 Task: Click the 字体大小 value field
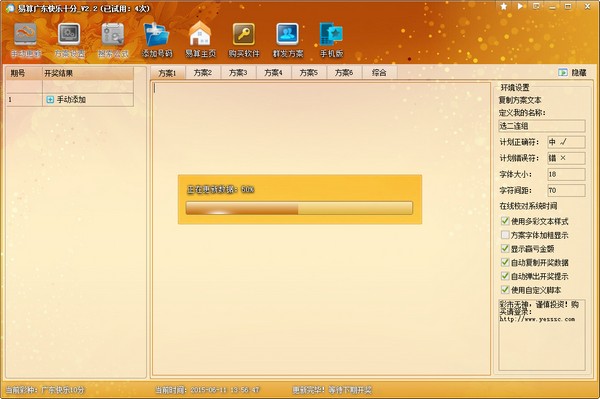(566, 174)
